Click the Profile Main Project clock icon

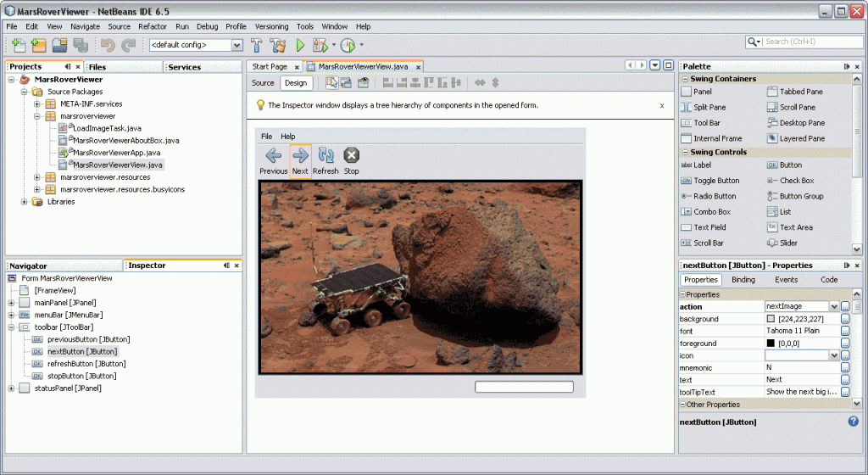click(x=348, y=45)
